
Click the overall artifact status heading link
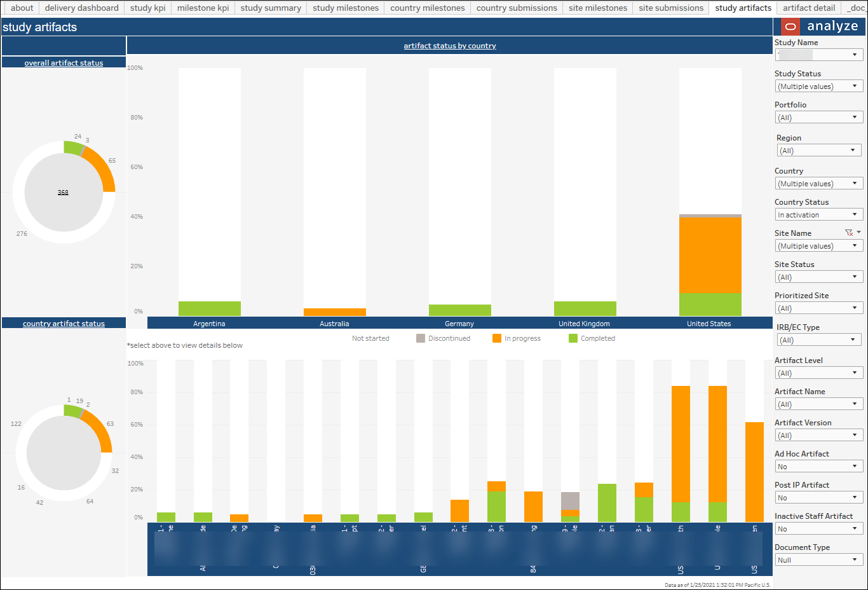coord(64,63)
